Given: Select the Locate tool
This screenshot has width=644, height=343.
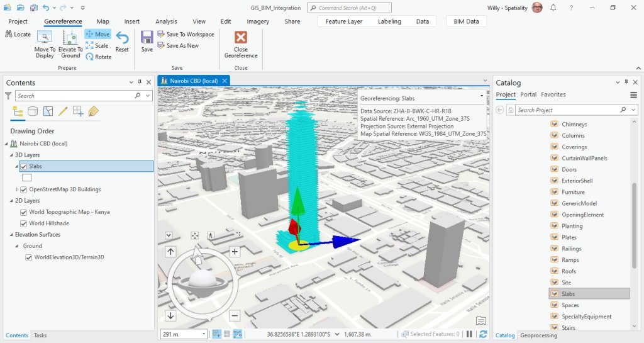Looking at the screenshot, I should coord(18,35).
